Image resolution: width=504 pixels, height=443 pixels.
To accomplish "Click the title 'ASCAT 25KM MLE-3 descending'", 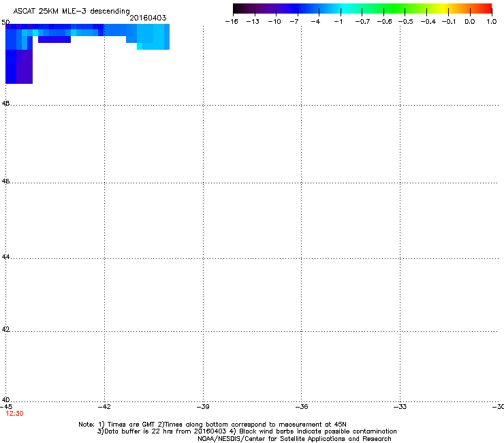I will [72, 11].
